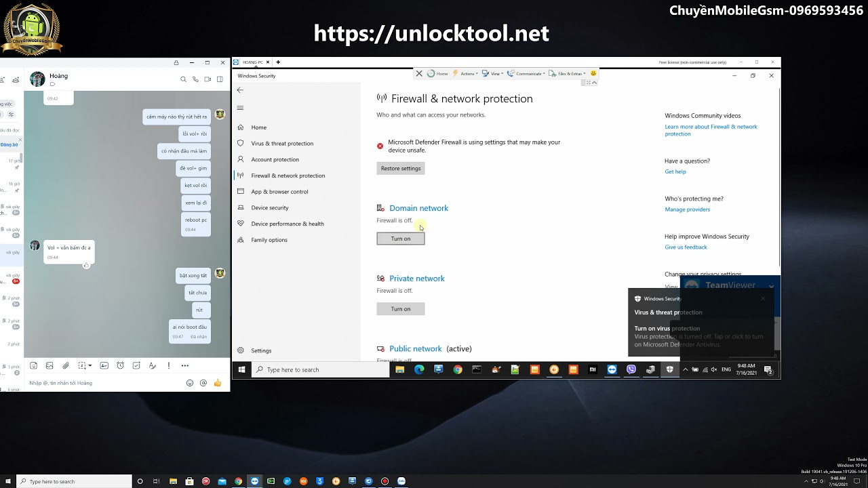Turn on Domain network firewall
Screen dimensions: 868x488
(x=401, y=239)
